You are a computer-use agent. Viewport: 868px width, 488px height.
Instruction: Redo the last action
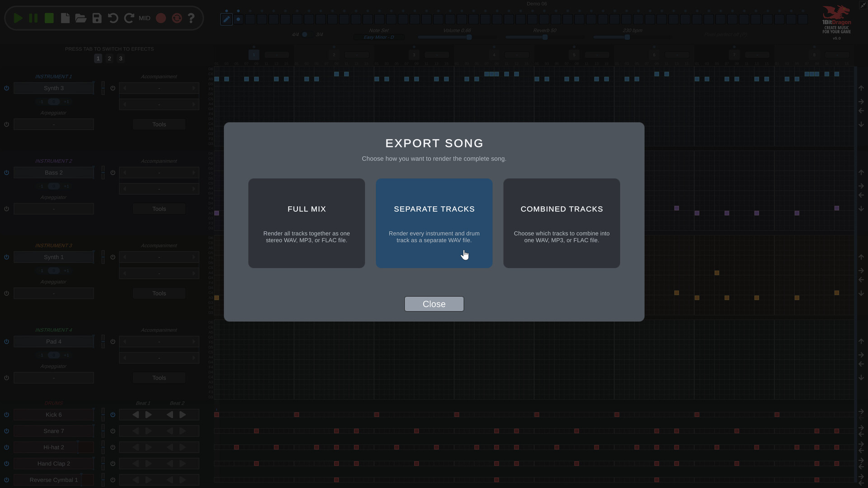(129, 18)
